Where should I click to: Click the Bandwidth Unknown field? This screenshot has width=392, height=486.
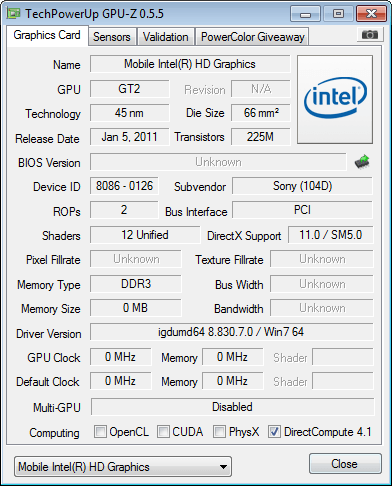coord(322,308)
